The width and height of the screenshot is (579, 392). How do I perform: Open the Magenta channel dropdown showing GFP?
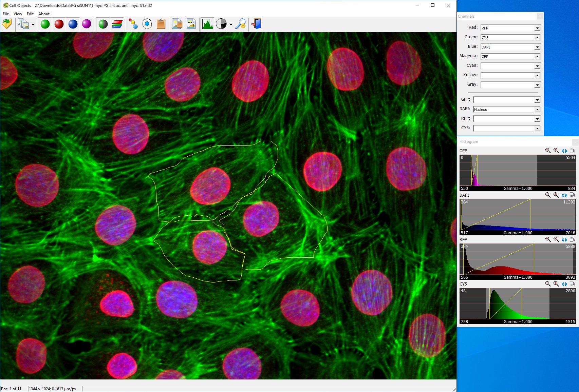point(510,56)
